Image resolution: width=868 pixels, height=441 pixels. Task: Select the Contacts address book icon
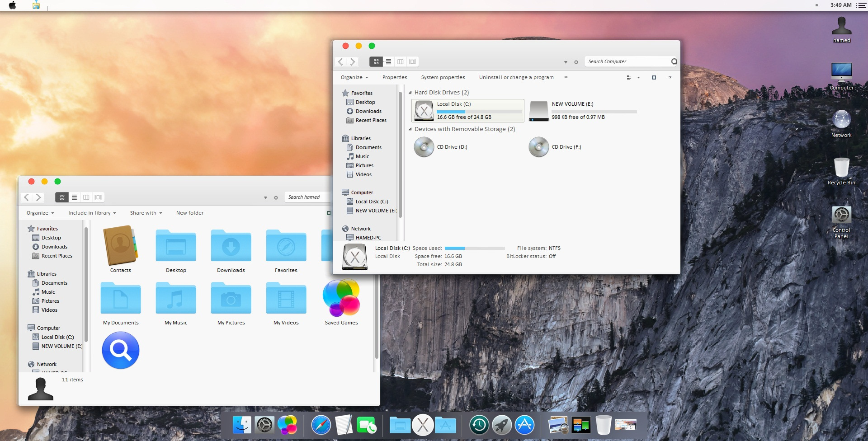pos(121,245)
